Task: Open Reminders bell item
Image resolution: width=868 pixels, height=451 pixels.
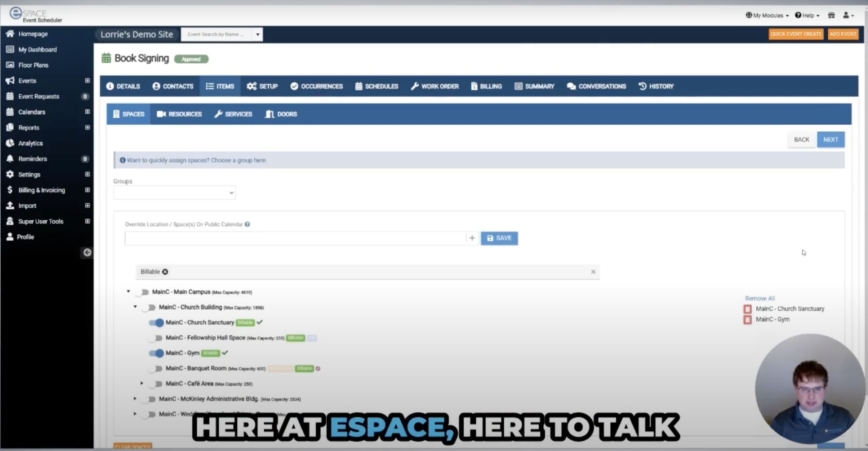Action: (32, 159)
